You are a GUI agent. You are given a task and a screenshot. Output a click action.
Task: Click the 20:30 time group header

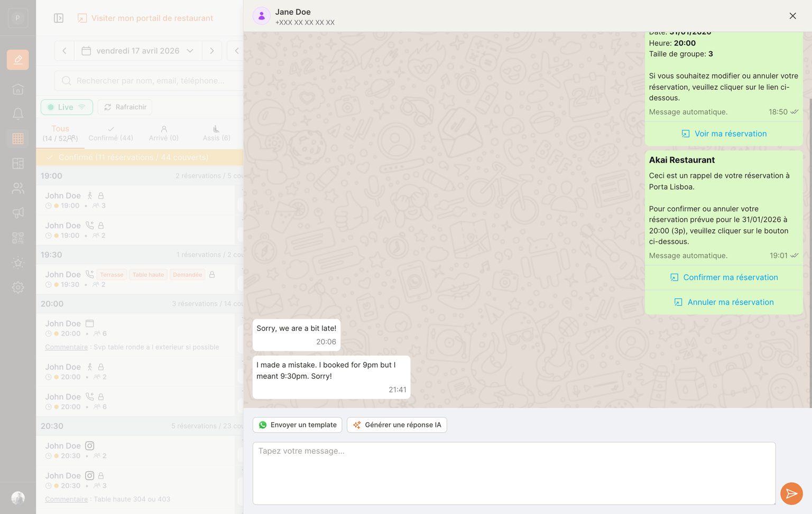(x=140, y=426)
